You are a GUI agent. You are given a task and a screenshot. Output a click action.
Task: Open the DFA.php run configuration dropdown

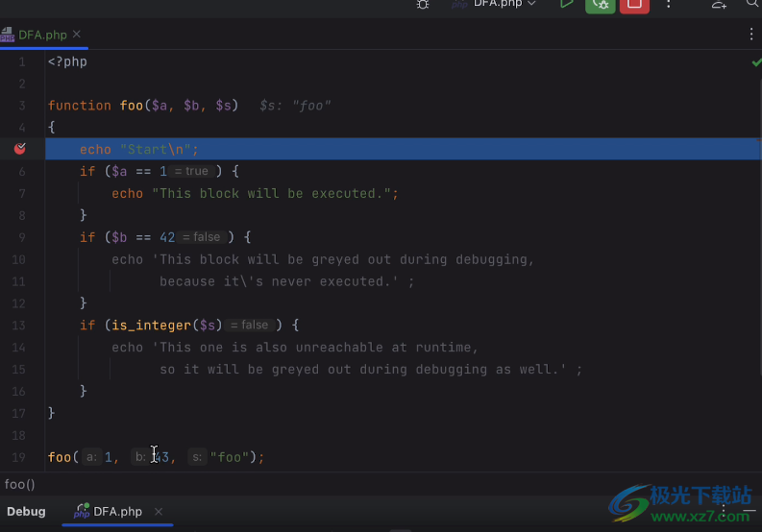click(494, 4)
